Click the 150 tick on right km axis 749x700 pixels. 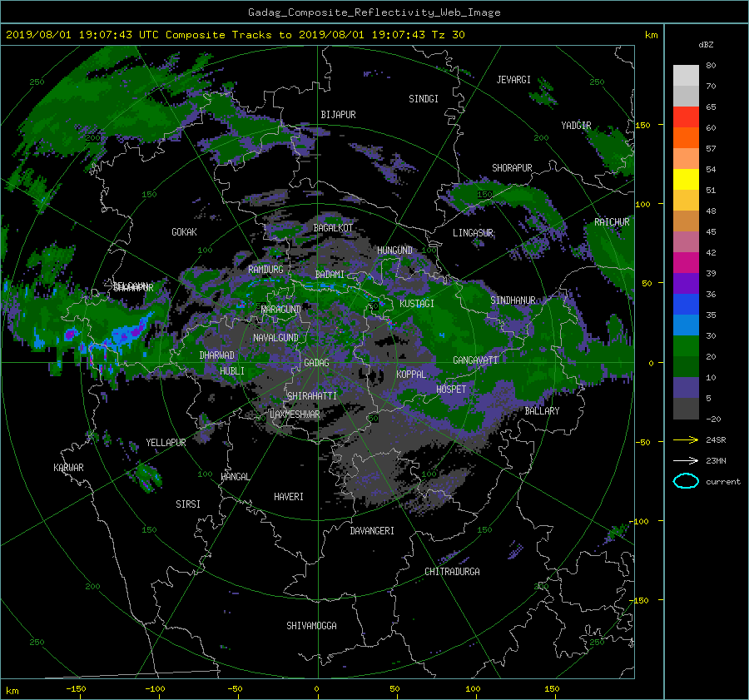(x=643, y=125)
